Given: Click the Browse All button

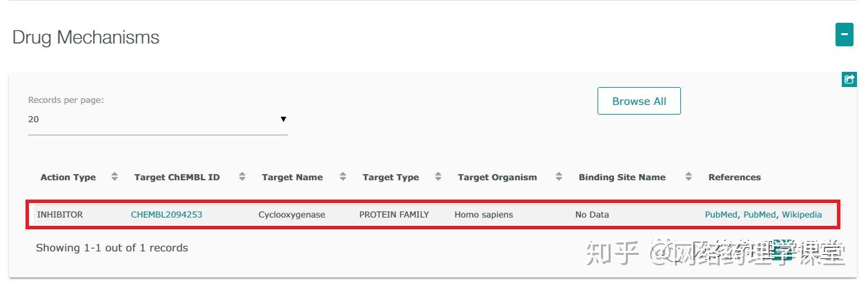Looking at the screenshot, I should click(639, 101).
